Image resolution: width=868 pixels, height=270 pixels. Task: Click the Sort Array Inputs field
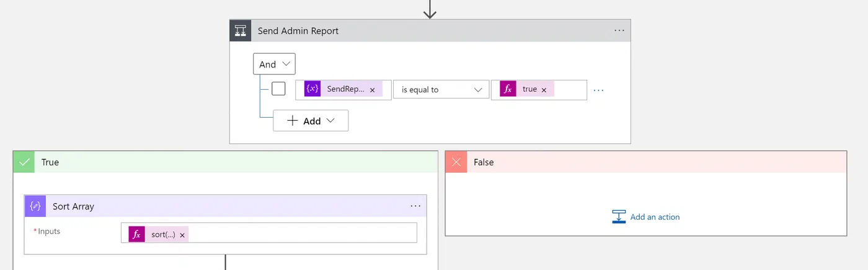pos(269,233)
